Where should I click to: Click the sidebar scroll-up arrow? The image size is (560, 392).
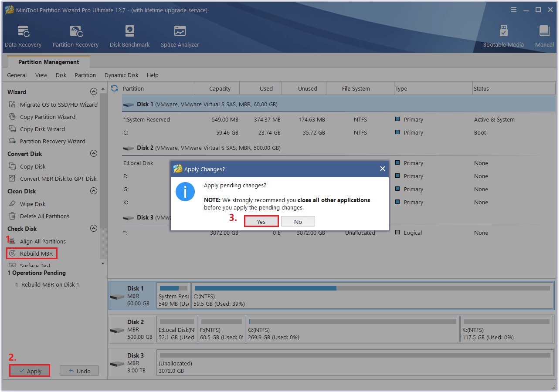[x=103, y=89]
